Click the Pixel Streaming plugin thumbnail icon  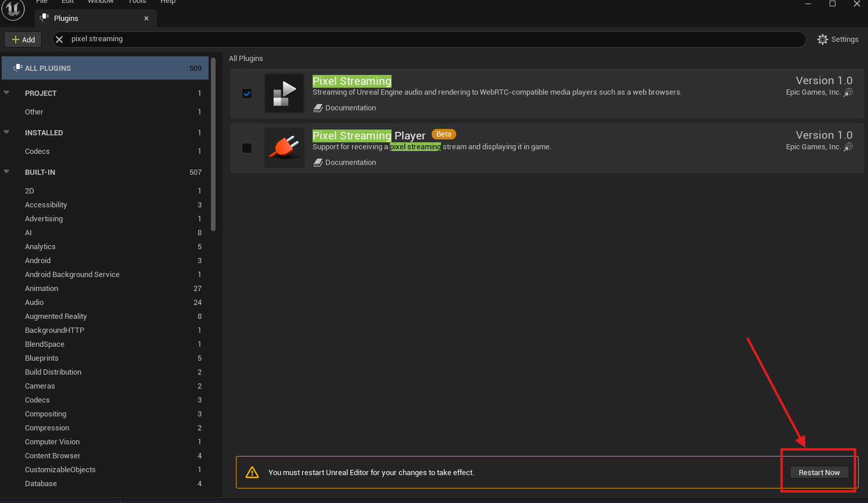pyautogui.click(x=284, y=94)
